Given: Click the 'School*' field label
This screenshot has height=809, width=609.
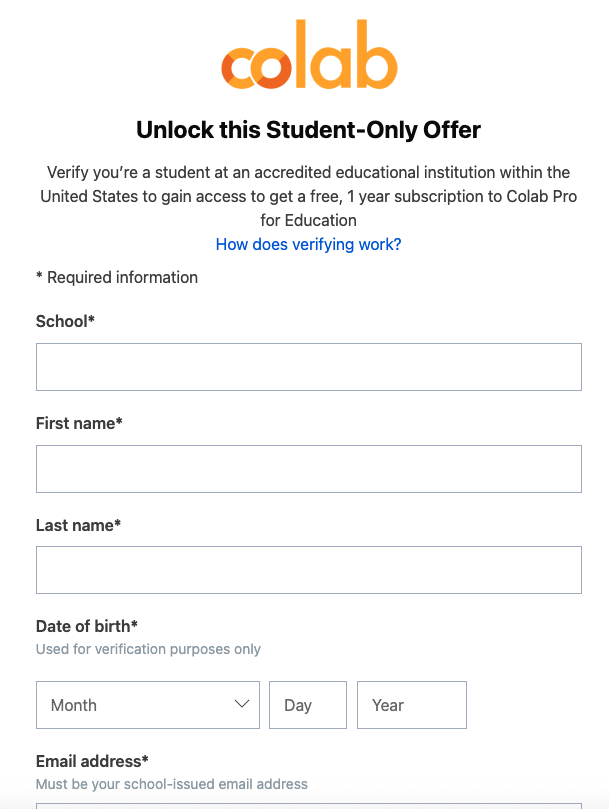Looking at the screenshot, I should (x=65, y=321).
